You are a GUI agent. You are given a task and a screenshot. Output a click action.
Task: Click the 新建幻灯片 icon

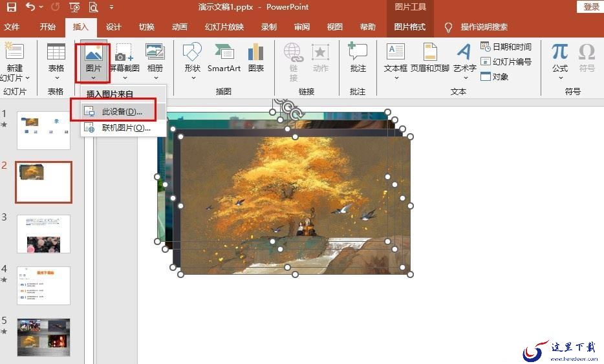14,51
